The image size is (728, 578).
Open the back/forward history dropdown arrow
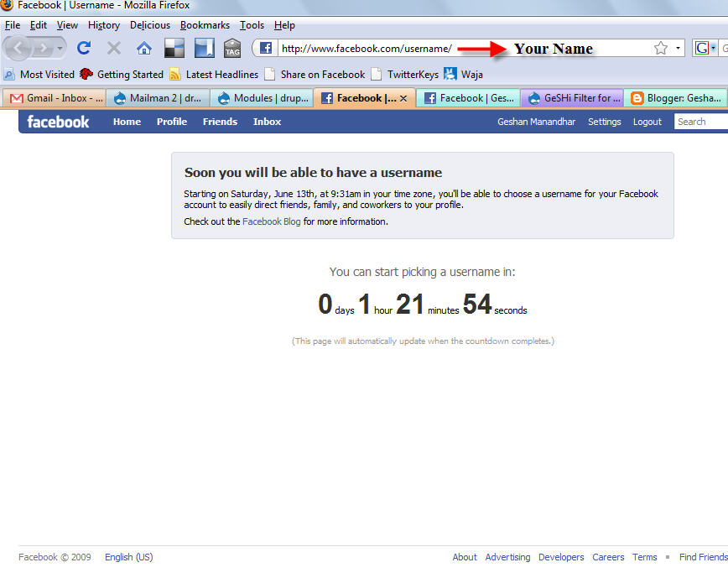pos(60,48)
